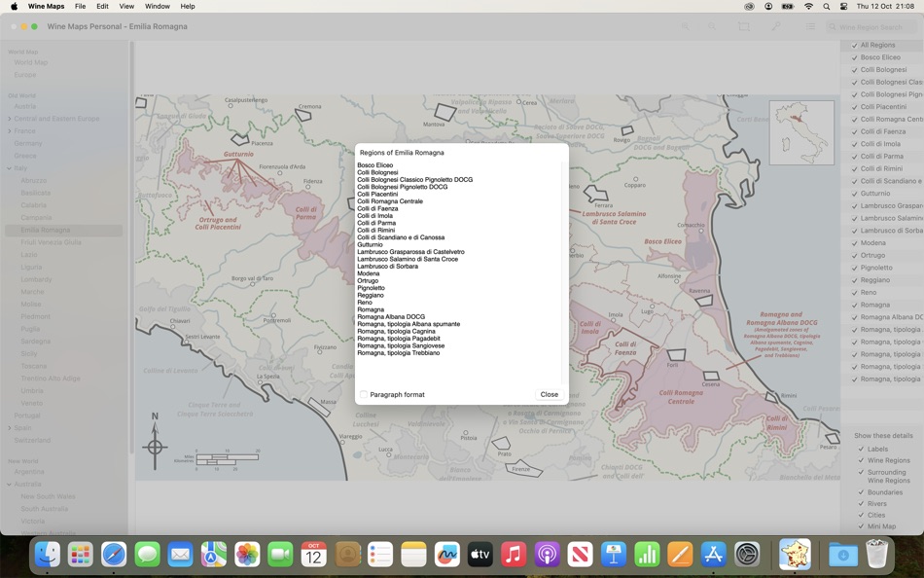Image resolution: width=924 pixels, height=578 pixels.
Task: Open Launchpad from the Dock
Action: tap(80, 555)
